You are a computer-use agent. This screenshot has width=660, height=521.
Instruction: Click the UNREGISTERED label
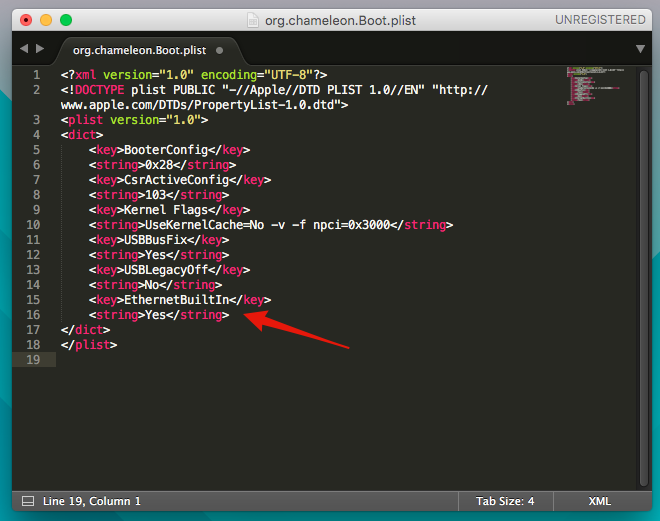click(600, 20)
